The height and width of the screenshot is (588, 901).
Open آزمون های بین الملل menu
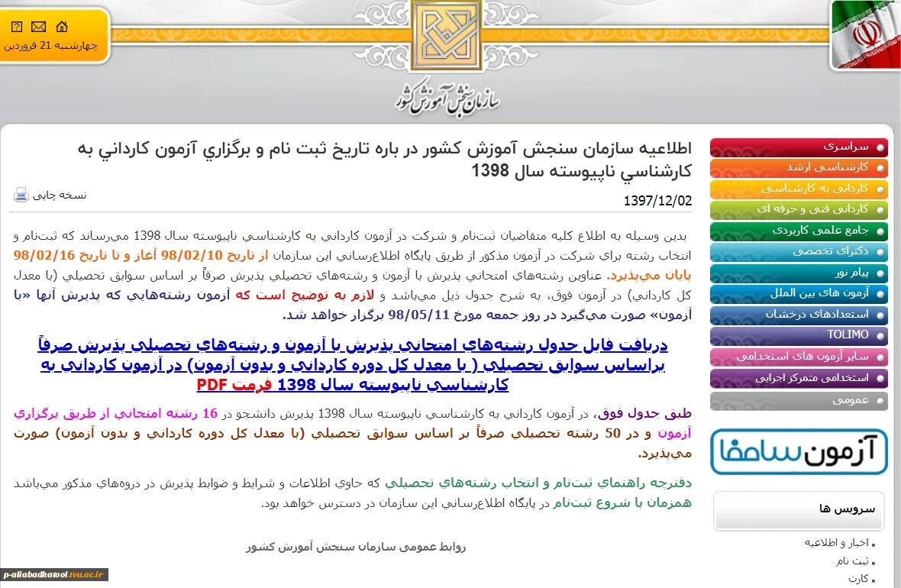(799, 294)
